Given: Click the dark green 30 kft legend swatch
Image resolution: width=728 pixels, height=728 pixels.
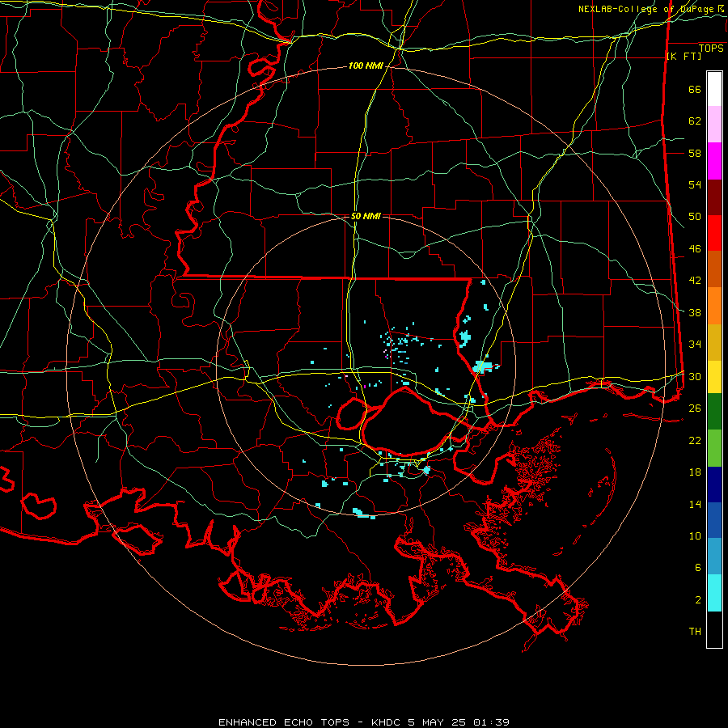Looking at the screenshot, I should [714, 412].
